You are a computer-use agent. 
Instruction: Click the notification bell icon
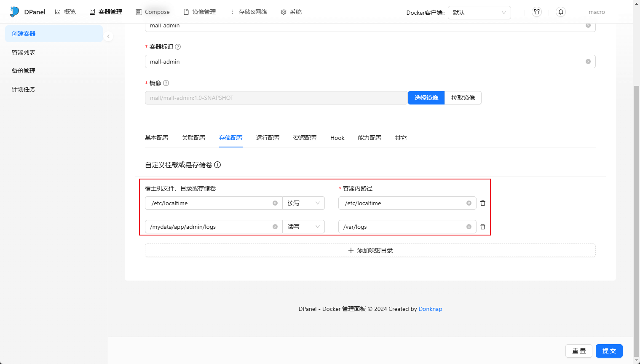coord(560,12)
